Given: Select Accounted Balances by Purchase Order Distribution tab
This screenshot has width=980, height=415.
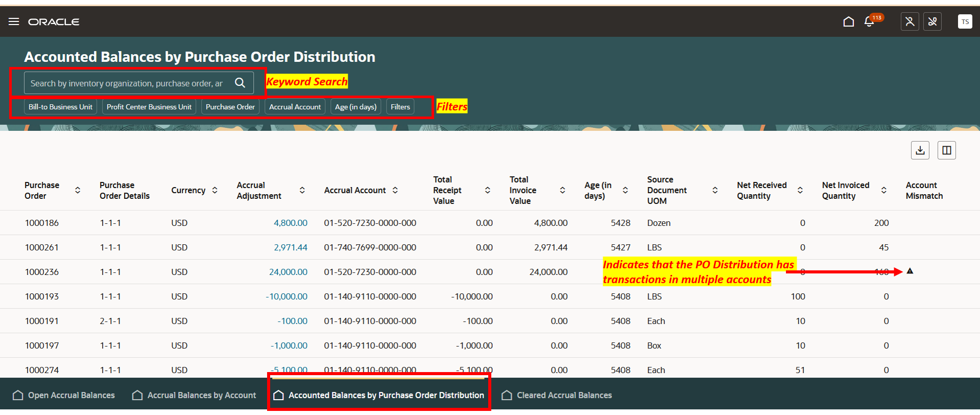Looking at the screenshot, I should coord(379,395).
